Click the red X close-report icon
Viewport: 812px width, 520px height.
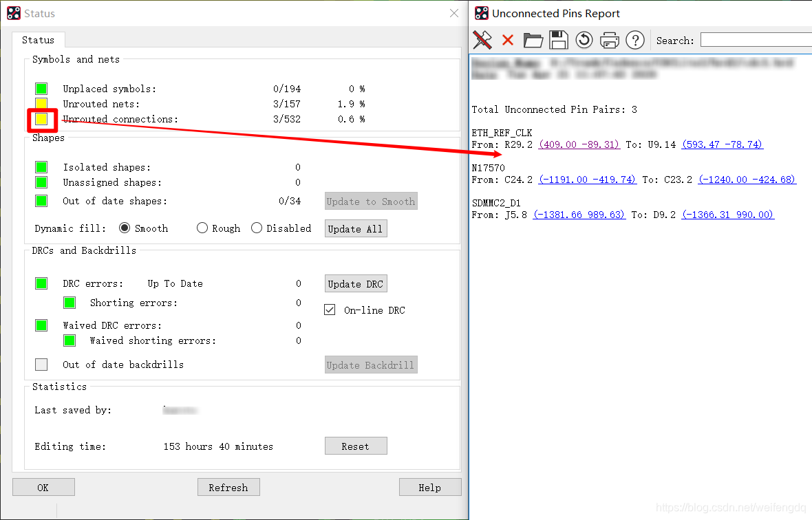pos(508,41)
